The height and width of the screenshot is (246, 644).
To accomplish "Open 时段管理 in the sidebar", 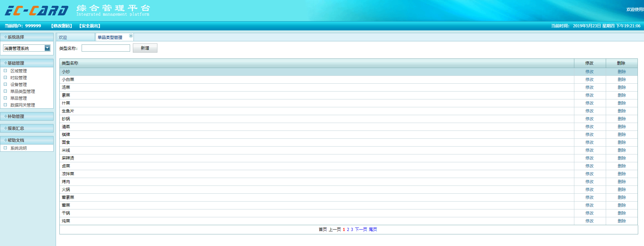I will click(x=18, y=78).
